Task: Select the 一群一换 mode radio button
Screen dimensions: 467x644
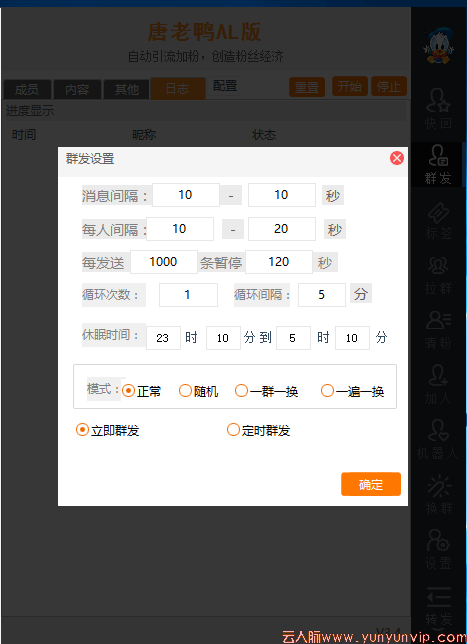Action: (266, 391)
